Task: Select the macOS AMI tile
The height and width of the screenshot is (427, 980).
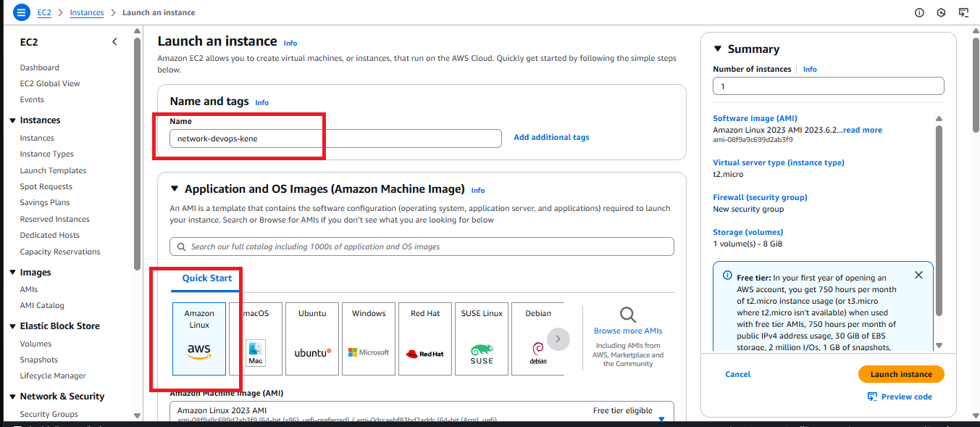Action: tap(256, 339)
